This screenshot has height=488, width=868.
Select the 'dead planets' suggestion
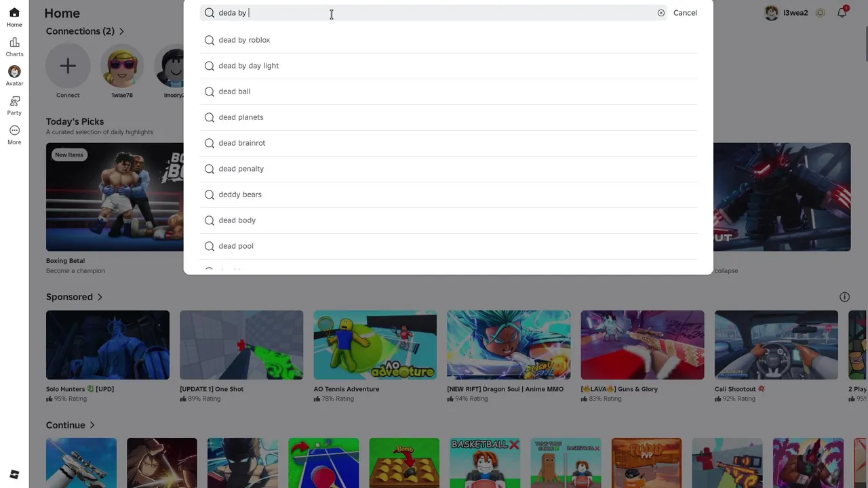(448, 117)
